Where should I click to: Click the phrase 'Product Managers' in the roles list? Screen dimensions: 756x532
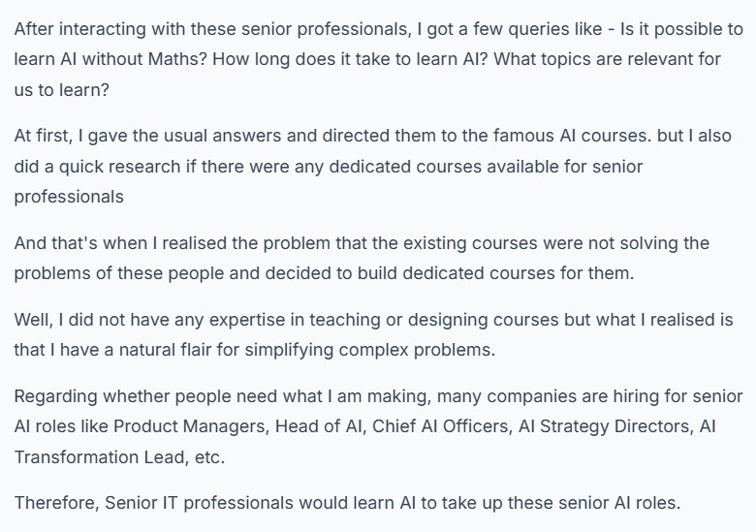pyautogui.click(x=189, y=426)
